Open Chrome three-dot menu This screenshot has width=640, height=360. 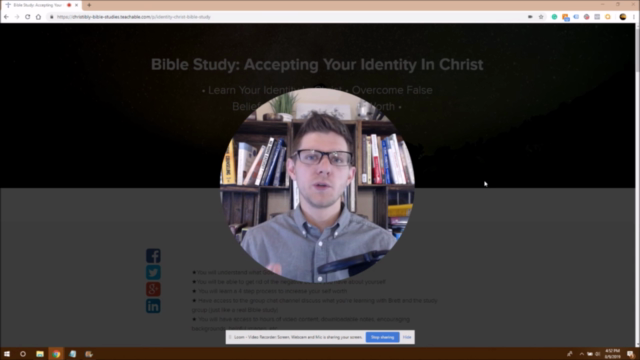pos(634,17)
